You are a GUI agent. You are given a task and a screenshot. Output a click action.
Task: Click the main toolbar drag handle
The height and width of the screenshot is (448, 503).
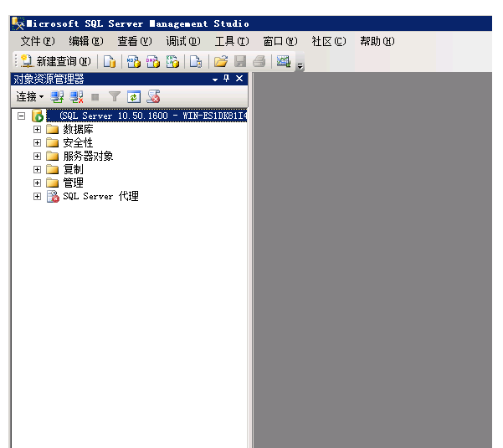(x=16, y=61)
